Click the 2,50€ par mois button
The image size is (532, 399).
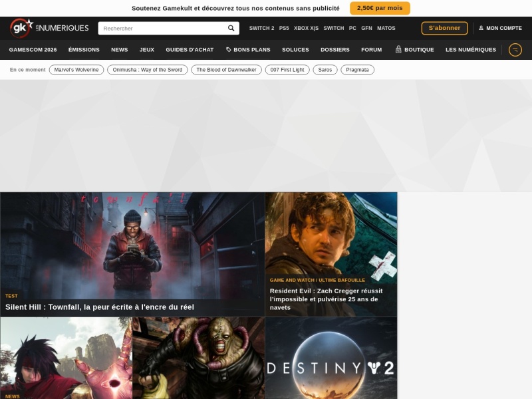[380, 8]
